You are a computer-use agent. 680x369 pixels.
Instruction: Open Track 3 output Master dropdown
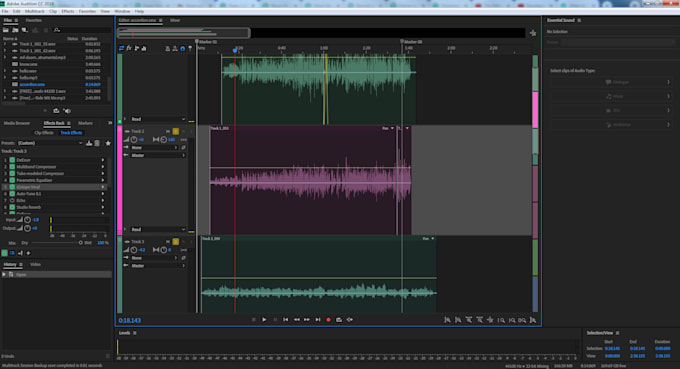point(158,265)
